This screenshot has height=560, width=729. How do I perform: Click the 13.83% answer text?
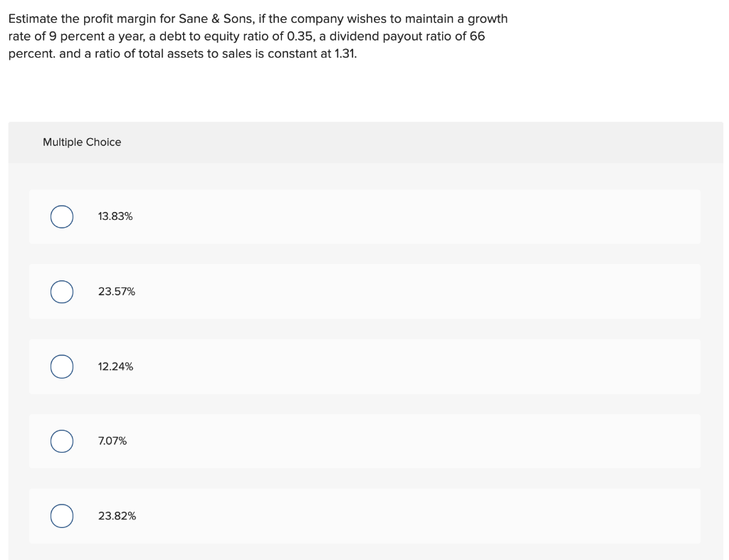click(115, 216)
